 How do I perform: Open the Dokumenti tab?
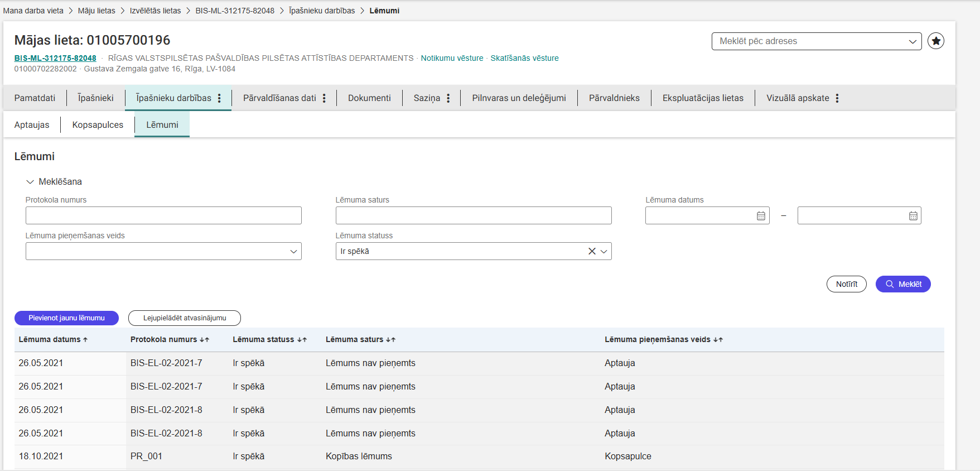[369, 98]
